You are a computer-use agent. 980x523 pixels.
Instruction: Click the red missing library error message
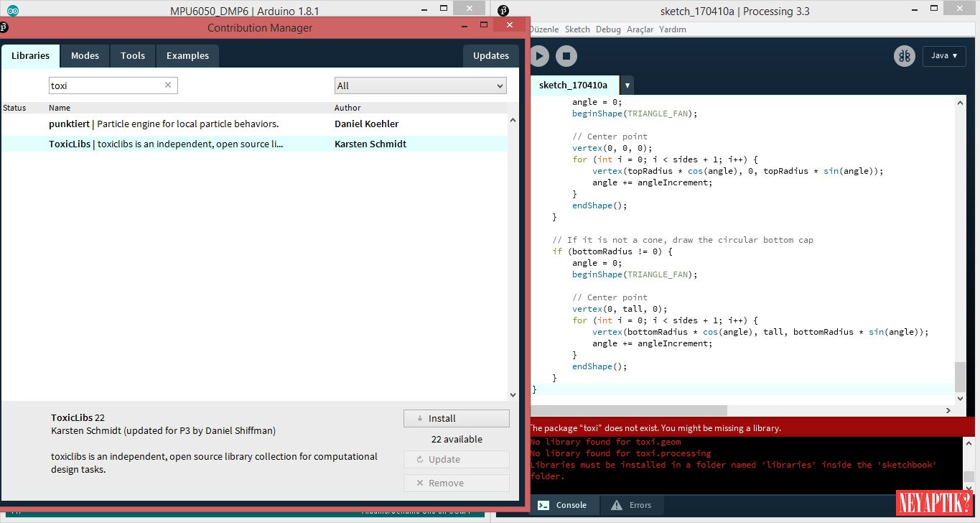[x=655, y=427]
